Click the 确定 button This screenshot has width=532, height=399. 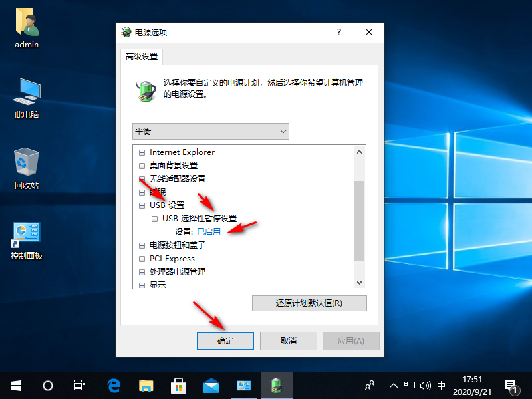click(225, 341)
